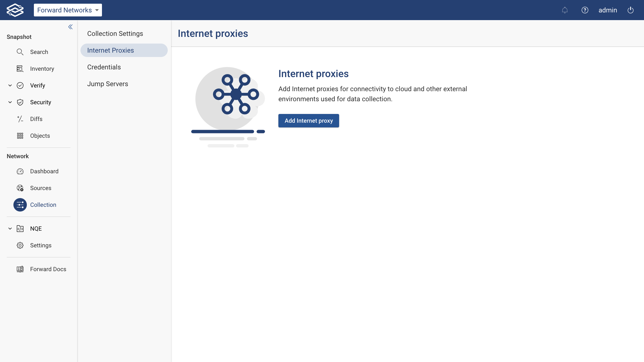Collapse the left sidebar panel
644x362 pixels.
tap(70, 27)
